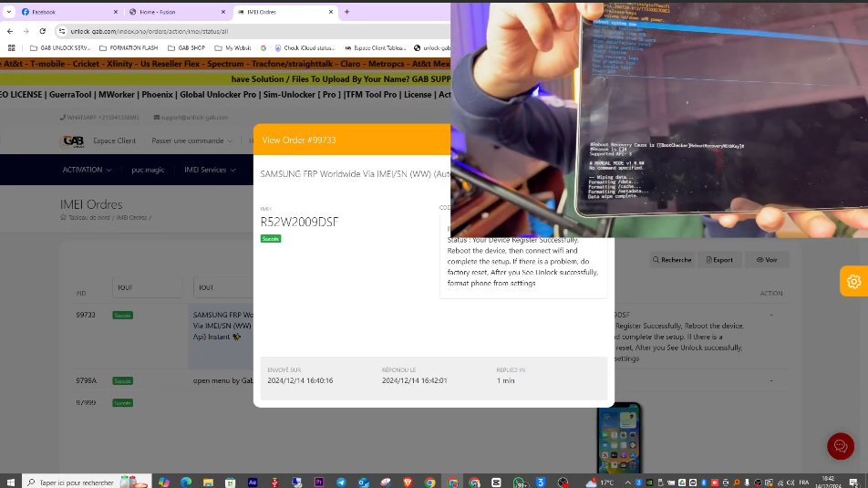Image resolution: width=868 pixels, height=488 pixels.
Task: Click the taskbar search box
Action: coord(87,483)
